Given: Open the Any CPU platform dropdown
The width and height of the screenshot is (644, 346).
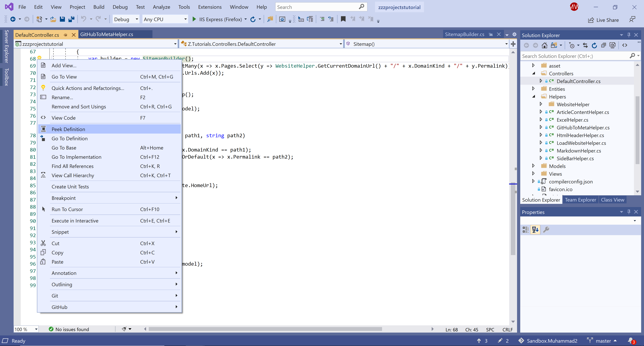Looking at the screenshot, I should (x=185, y=19).
